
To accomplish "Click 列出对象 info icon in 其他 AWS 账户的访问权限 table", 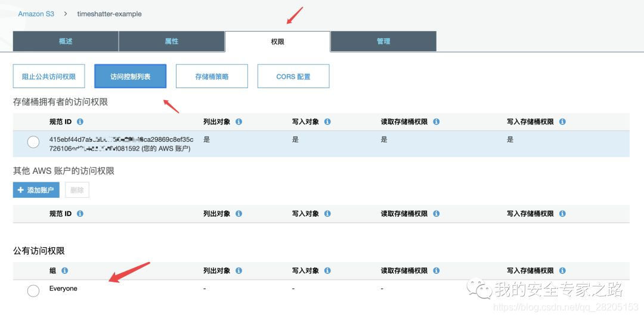I will [239, 214].
